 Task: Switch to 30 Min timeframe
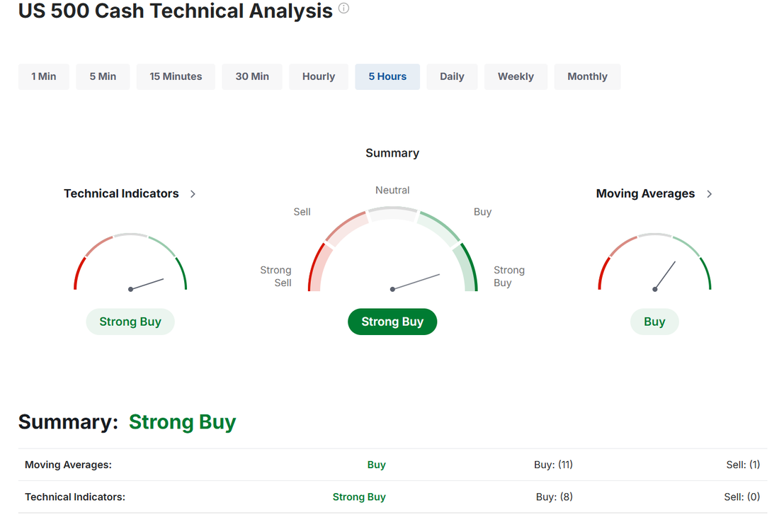pyautogui.click(x=252, y=77)
